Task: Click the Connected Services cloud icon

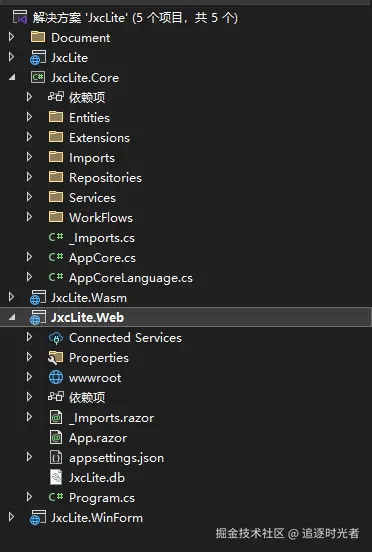Action: [x=56, y=338]
